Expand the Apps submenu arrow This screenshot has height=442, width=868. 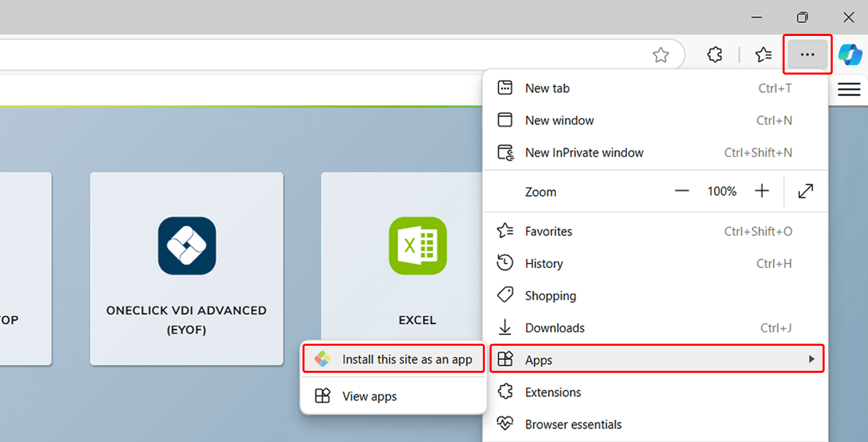point(811,359)
